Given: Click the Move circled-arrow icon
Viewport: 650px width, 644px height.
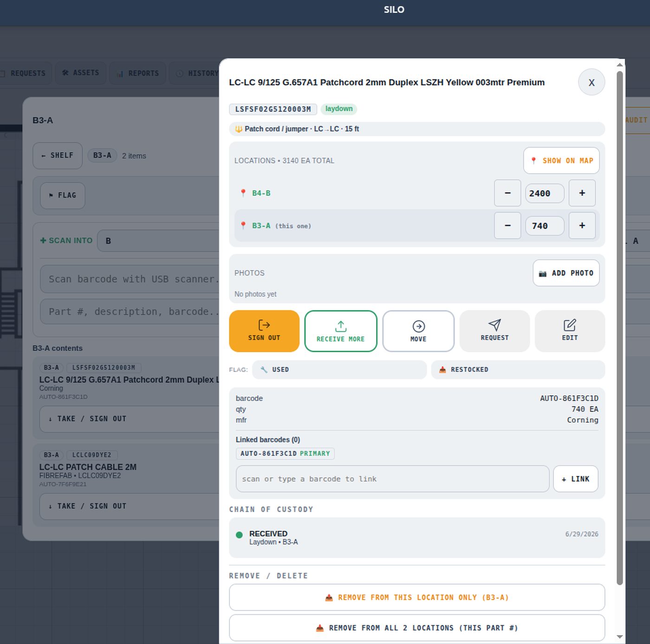Looking at the screenshot, I should pos(418,326).
